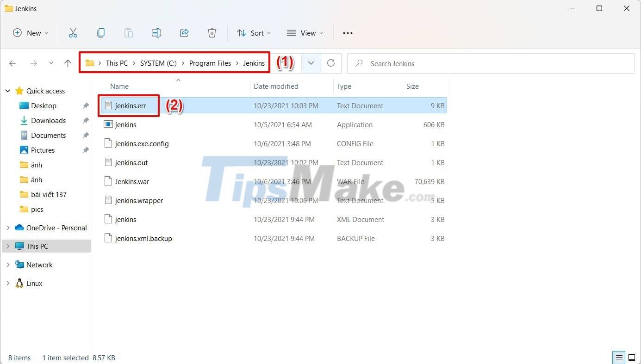Copy the selected file using toolbar icon

[x=101, y=33]
